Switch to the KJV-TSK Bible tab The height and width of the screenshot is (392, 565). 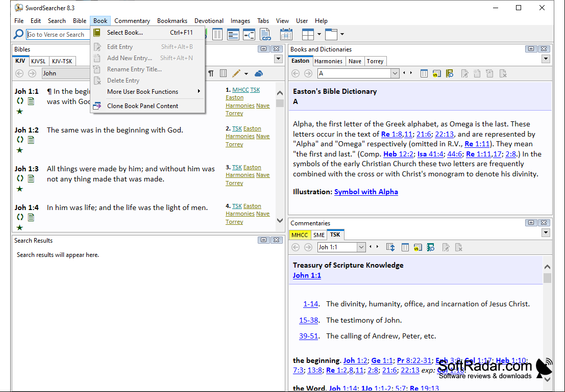pyautogui.click(x=62, y=61)
